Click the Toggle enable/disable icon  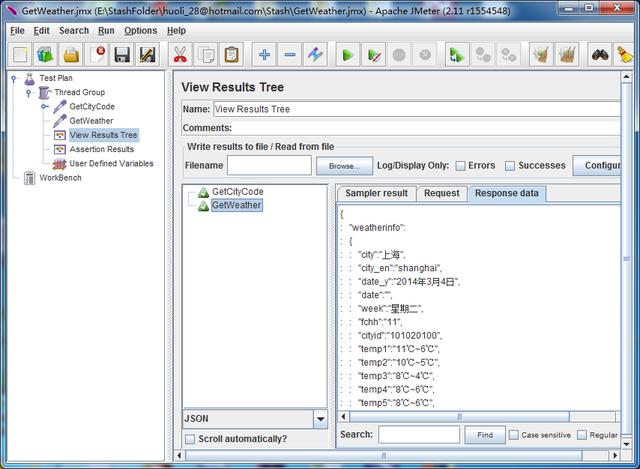[x=315, y=54]
